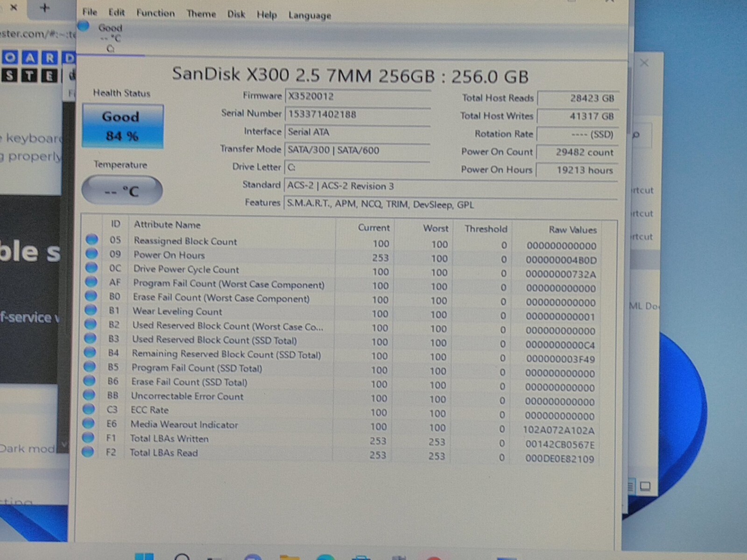Click status icon for Drive Power Cycle Count
This screenshot has width=747, height=560.
(x=92, y=268)
